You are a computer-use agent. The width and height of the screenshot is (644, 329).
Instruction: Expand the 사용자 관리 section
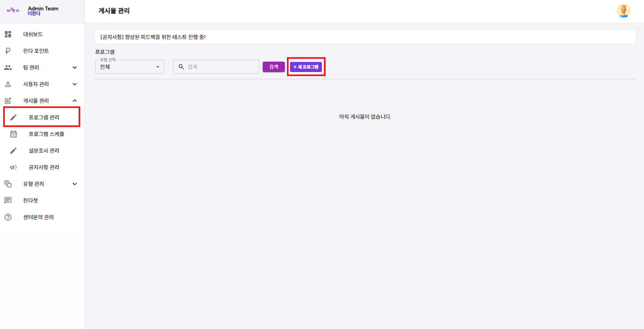(74, 84)
